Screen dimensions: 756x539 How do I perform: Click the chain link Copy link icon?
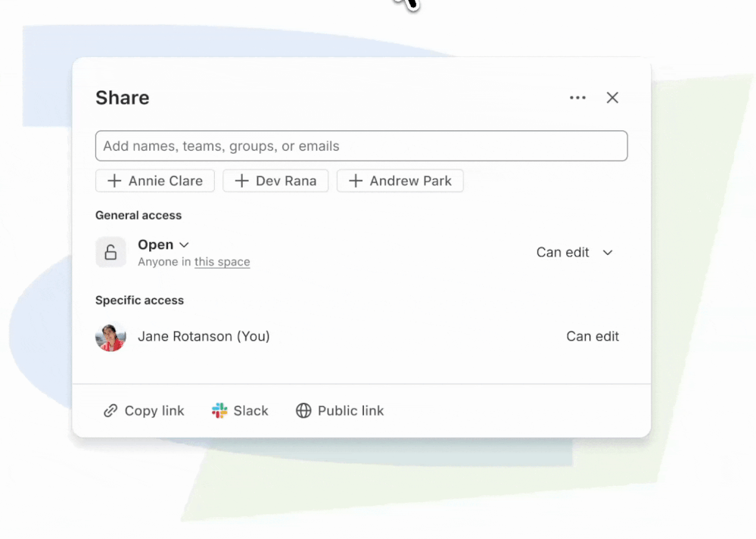click(x=110, y=411)
